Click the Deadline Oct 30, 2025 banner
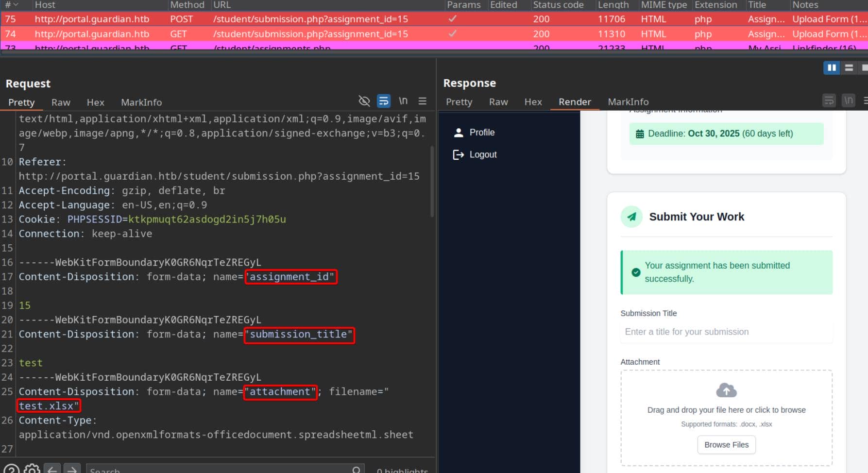 (x=726, y=134)
